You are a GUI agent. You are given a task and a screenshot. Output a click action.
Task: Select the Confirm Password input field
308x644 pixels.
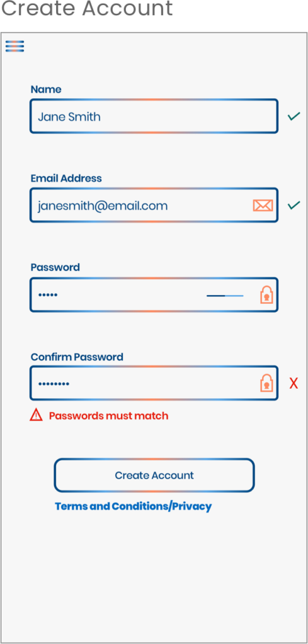[x=154, y=383]
